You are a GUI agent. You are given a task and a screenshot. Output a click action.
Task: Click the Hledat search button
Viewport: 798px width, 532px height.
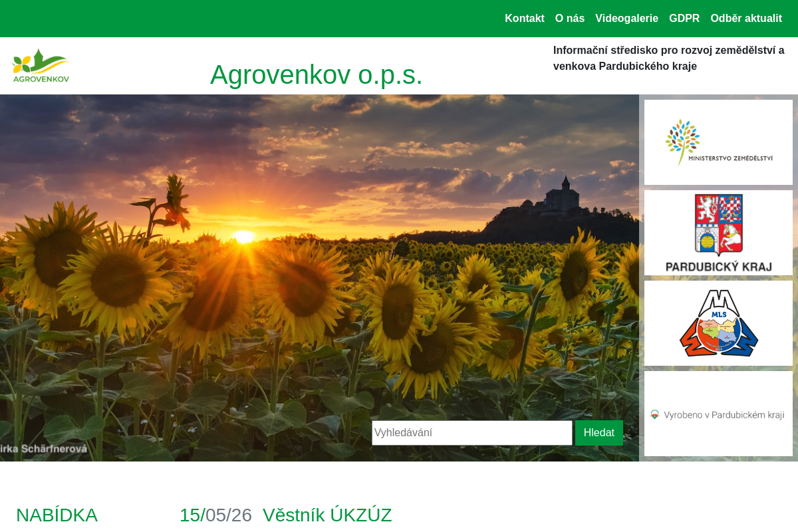click(x=599, y=433)
